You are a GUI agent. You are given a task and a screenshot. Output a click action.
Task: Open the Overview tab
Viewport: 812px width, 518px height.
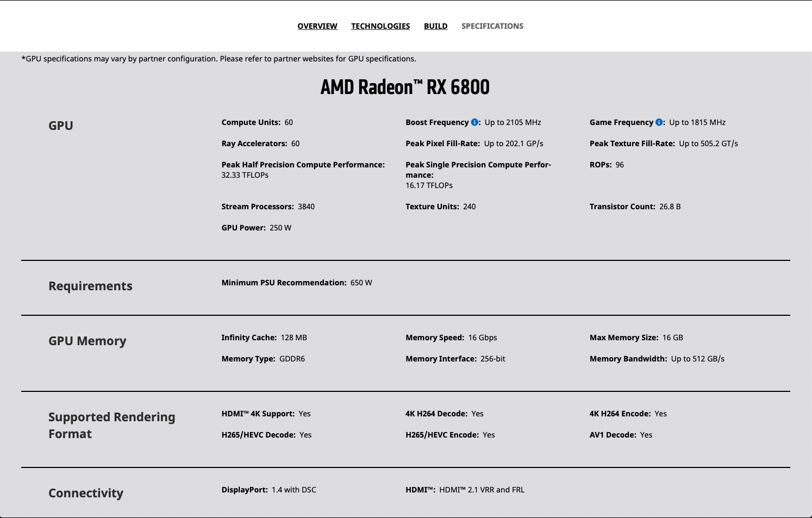[x=317, y=26]
